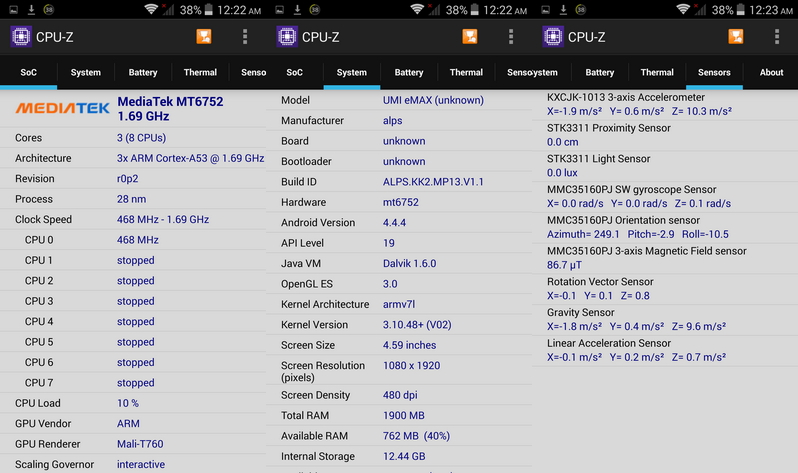The height and width of the screenshot is (473, 798).
Task: Tap the API Level value 19
Action: pyautogui.click(x=389, y=243)
